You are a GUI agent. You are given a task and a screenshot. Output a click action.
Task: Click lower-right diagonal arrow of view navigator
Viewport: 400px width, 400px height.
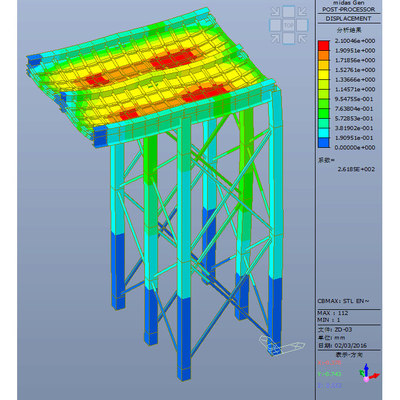tap(302, 39)
